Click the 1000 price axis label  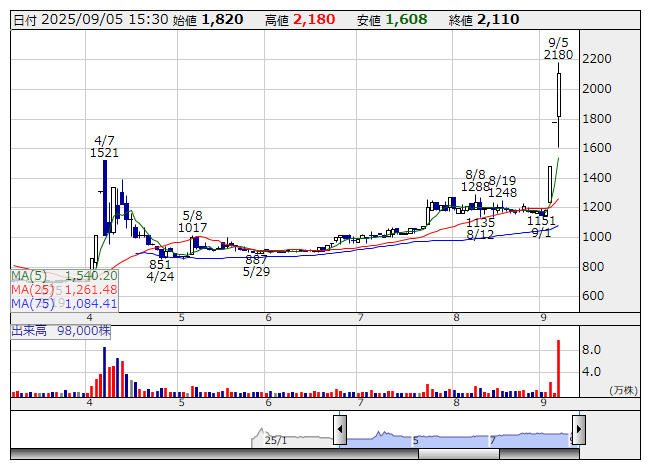pos(597,237)
